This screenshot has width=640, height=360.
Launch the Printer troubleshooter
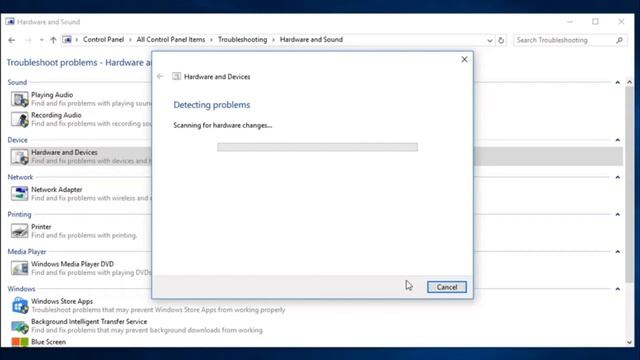coord(41,227)
